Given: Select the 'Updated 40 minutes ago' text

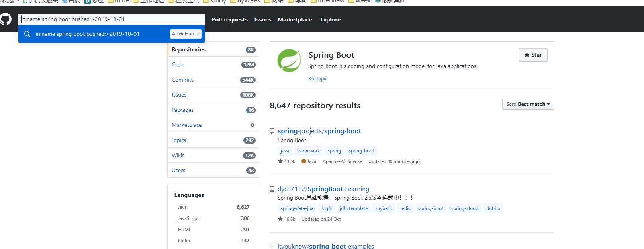Looking at the screenshot, I should coord(394,161).
